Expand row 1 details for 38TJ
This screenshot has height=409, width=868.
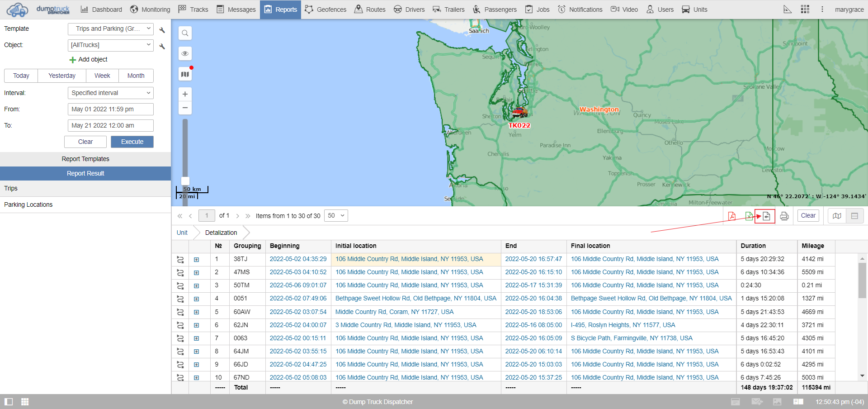(x=197, y=260)
